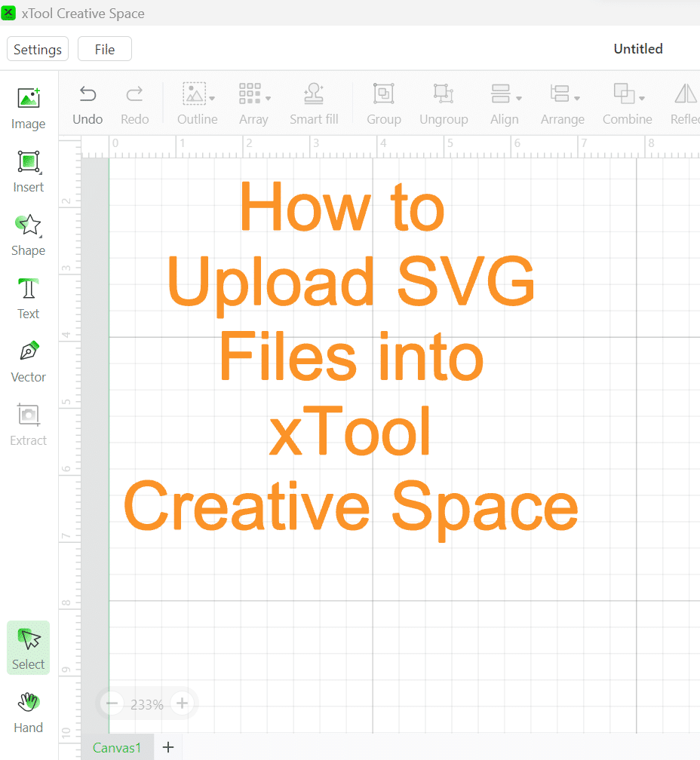The height and width of the screenshot is (760, 700).
Task: Click the Combine icon
Action: tap(624, 93)
